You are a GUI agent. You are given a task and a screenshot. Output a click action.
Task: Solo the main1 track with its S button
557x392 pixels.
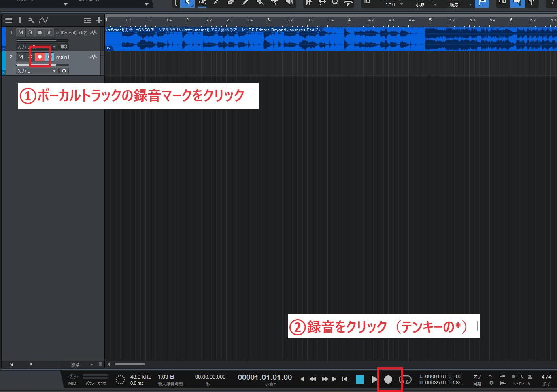pos(30,57)
